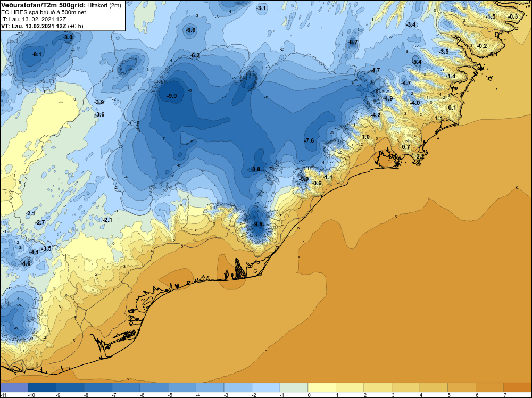Click the 'VT: Lau. 13.02.2021 12Z (+0 h)' line
The width and height of the screenshot is (532, 398).
42,26
